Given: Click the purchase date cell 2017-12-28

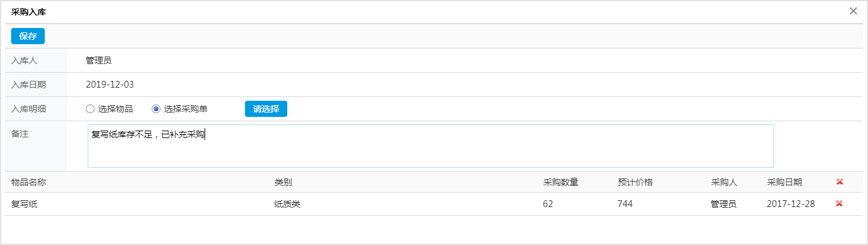Looking at the screenshot, I should coord(791,204).
